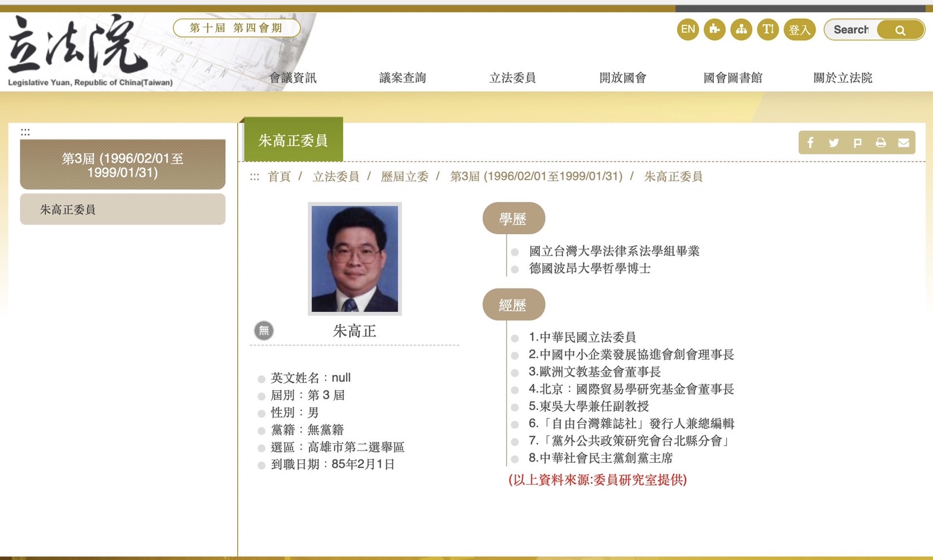The height and width of the screenshot is (560, 933).
Task: Click the 學歷 section label
Action: tap(513, 218)
